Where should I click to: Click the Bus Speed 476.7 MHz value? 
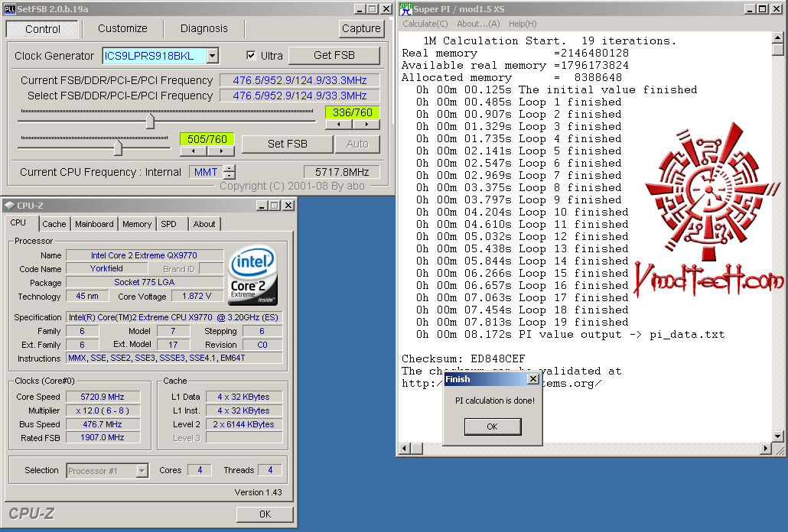[x=103, y=424]
